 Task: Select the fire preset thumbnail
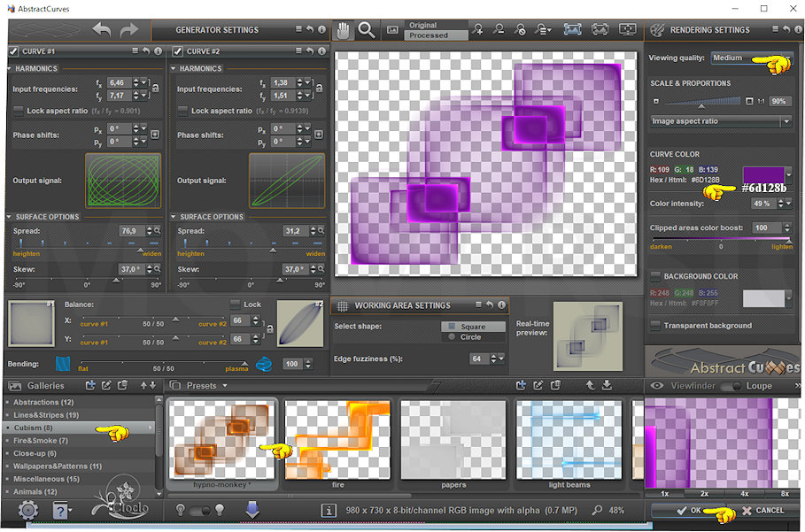(337, 439)
